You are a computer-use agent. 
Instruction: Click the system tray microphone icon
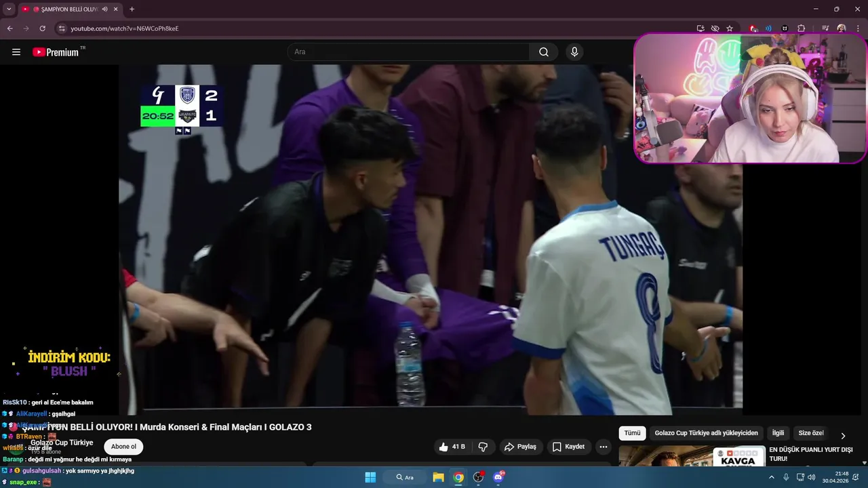[786, 477]
